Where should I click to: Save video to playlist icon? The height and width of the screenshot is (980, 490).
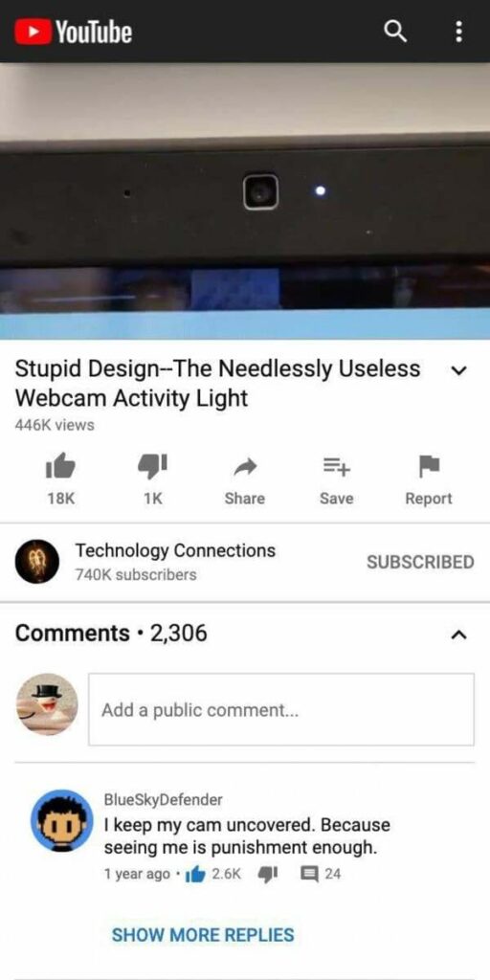click(337, 465)
